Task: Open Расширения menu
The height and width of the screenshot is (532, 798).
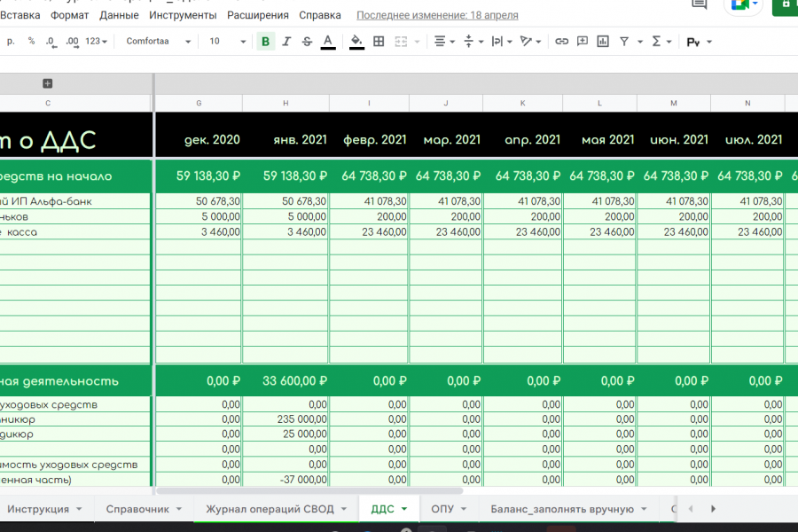Action: (257, 15)
